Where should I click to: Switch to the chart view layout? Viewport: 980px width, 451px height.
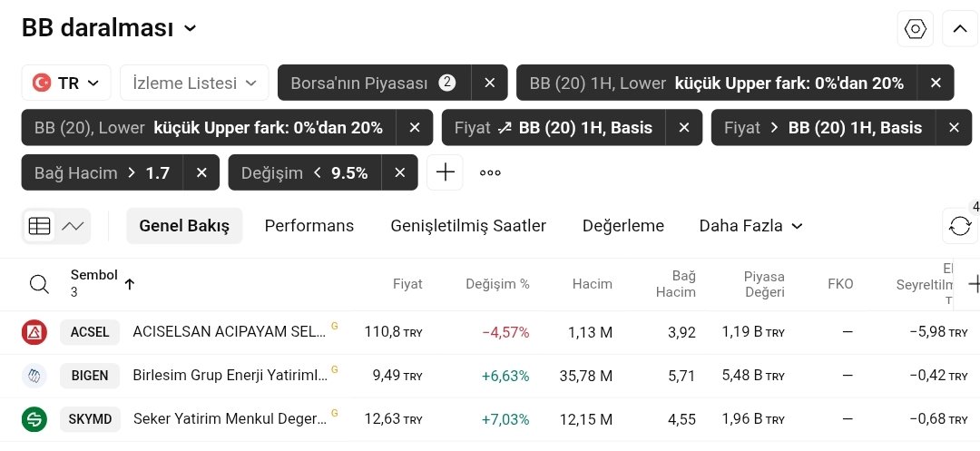pos(73,226)
